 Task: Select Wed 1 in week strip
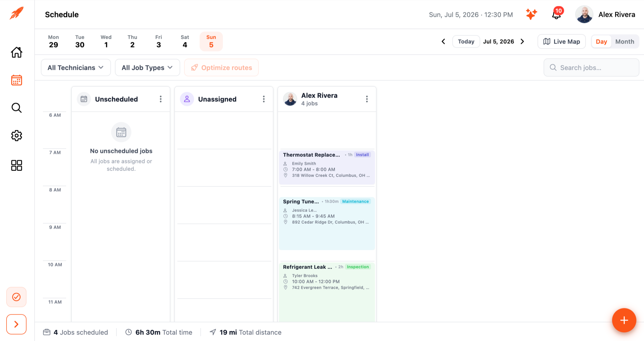click(x=106, y=41)
